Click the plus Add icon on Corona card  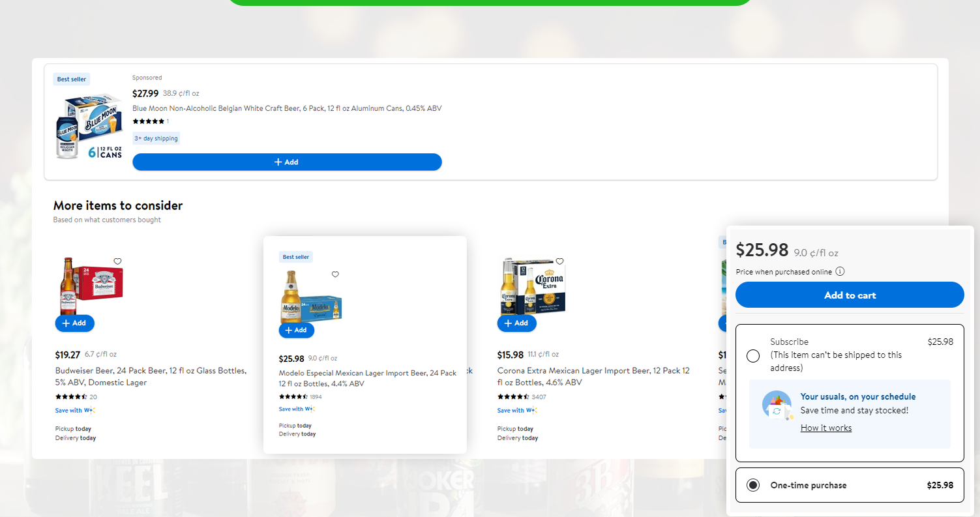pos(516,323)
